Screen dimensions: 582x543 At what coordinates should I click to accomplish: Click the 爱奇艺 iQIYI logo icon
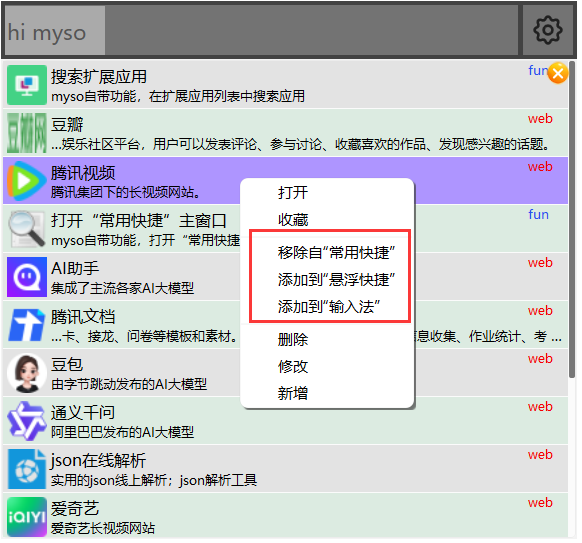(x=27, y=517)
